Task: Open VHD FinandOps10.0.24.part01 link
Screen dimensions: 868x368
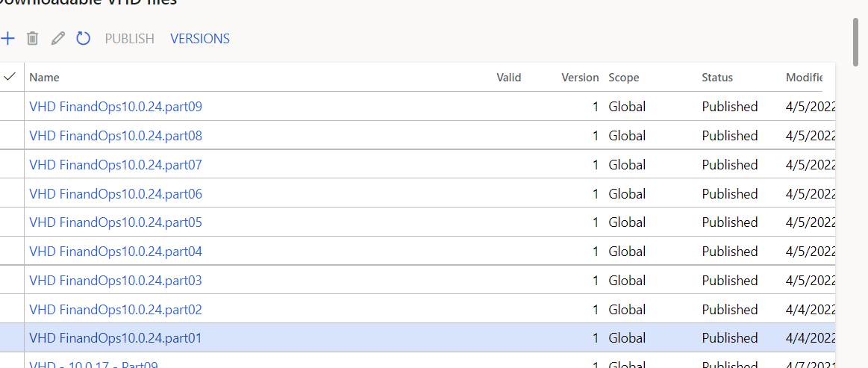Action: tap(116, 337)
